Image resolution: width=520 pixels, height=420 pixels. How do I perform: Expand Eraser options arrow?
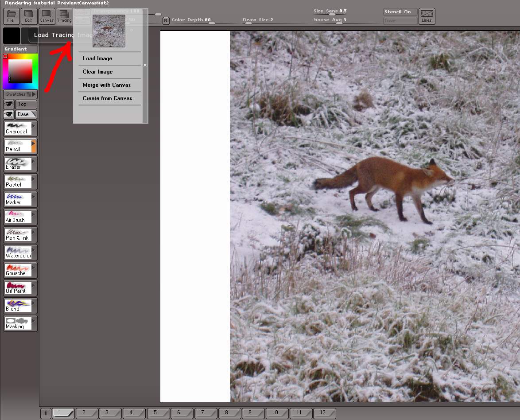34,161
